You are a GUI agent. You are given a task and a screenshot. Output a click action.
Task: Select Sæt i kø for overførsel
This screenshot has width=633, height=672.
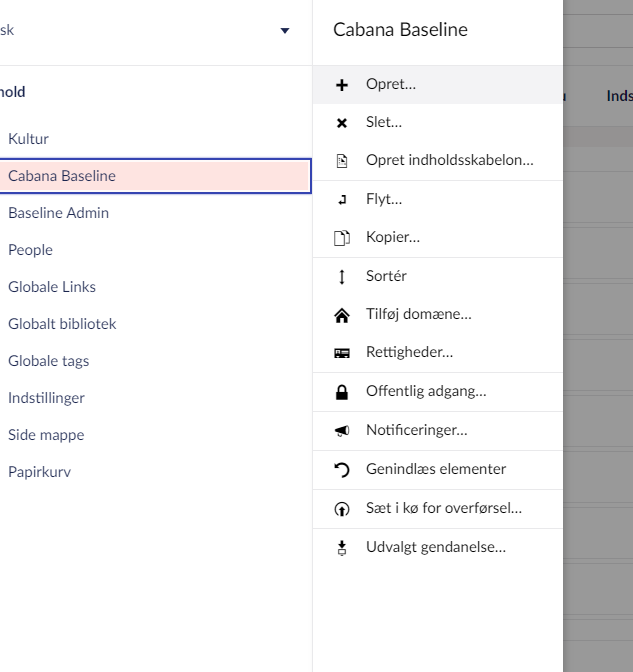point(443,508)
